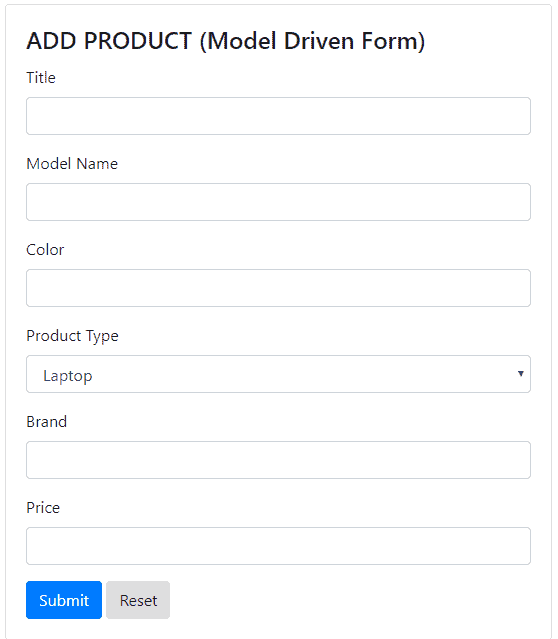Click the Product Type label

(x=73, y=336)
